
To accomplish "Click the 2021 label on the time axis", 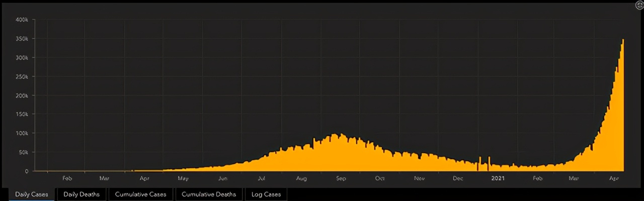I will [498, 178].
